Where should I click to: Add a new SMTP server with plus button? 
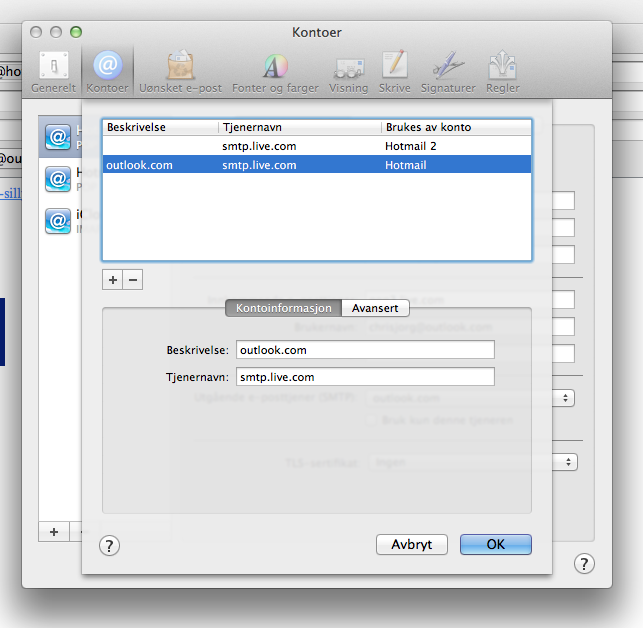coord(113,280)
